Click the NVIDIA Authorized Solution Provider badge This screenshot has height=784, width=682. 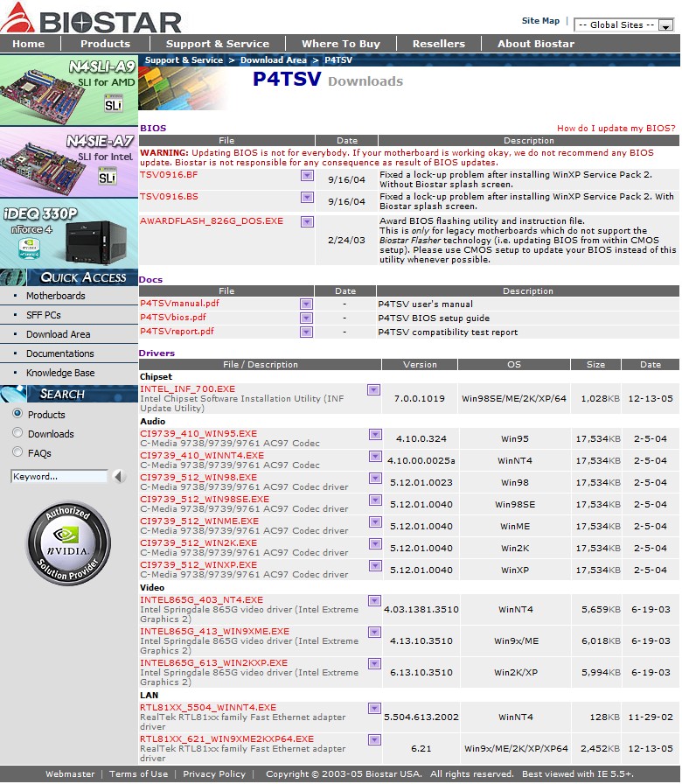68,543
